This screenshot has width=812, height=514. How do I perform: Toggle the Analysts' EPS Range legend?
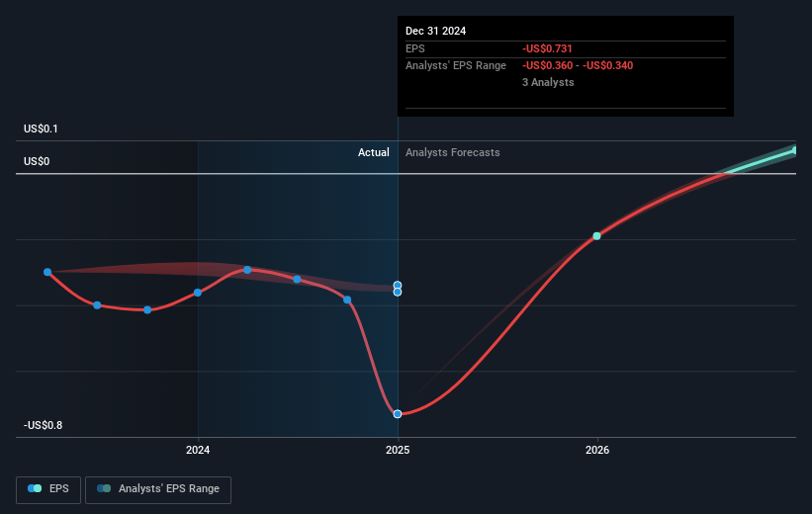coord(158,489)
